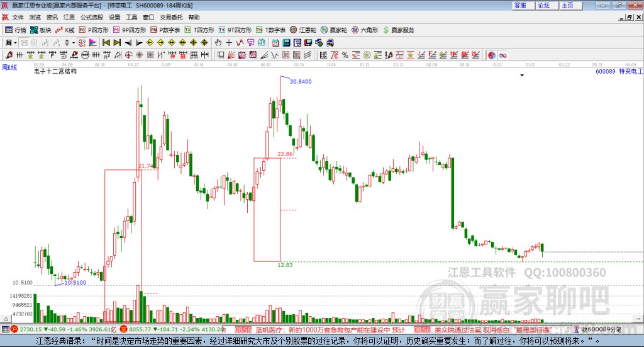Open the P数字表 number table
This screenshot has height=347, width=644.
(x=165, y=30)
